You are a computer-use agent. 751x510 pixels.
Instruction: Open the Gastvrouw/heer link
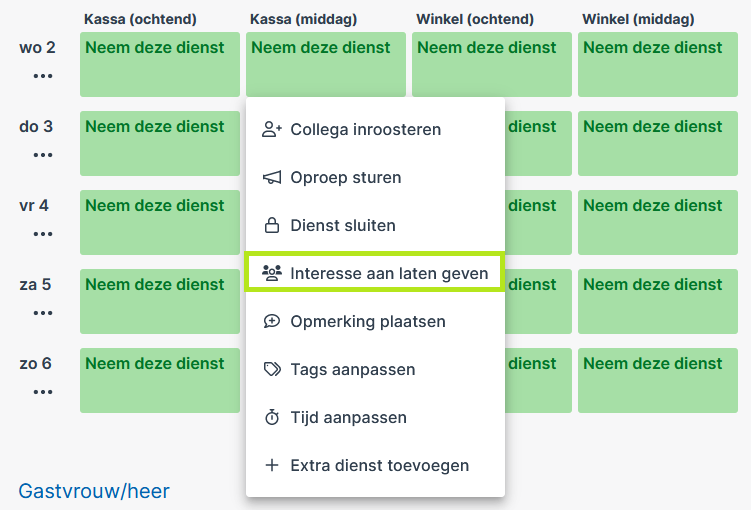[94, 491]
